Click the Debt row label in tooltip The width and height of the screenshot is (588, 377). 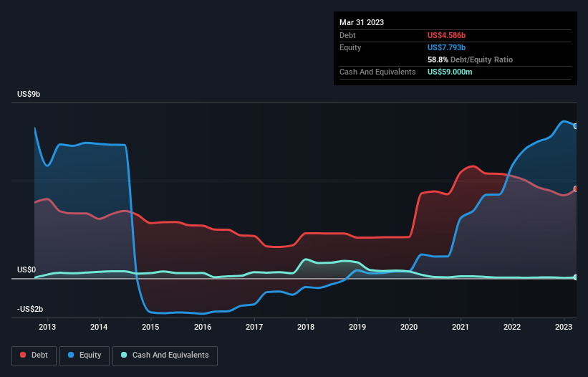coord(347,35)
